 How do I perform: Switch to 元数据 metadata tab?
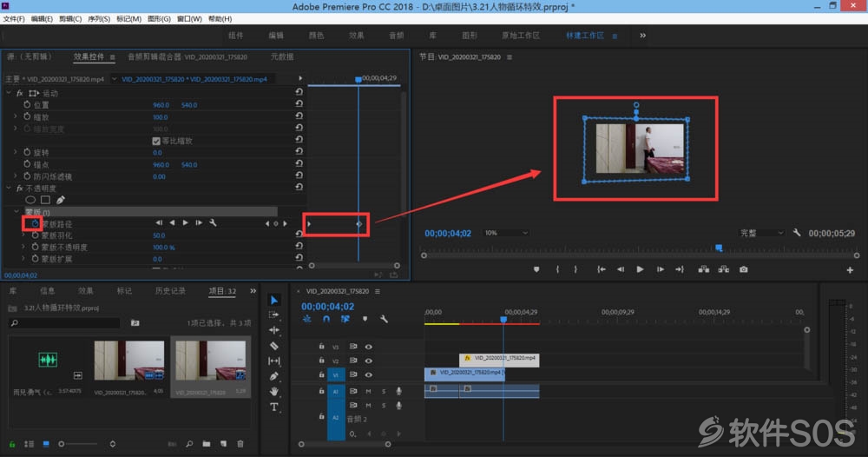click(282, 56)
